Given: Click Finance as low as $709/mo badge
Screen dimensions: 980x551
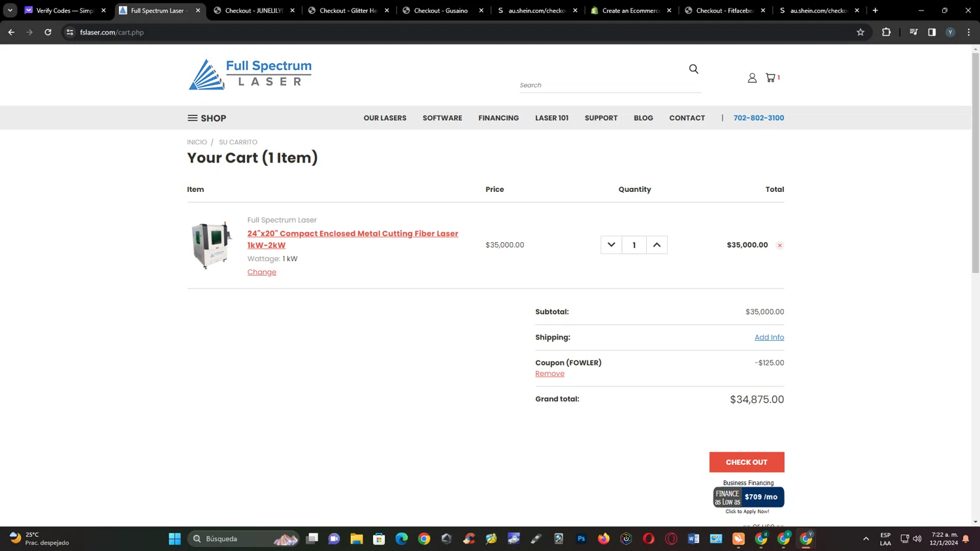Looking at the screenshot, I should click(x=748, y=497).
